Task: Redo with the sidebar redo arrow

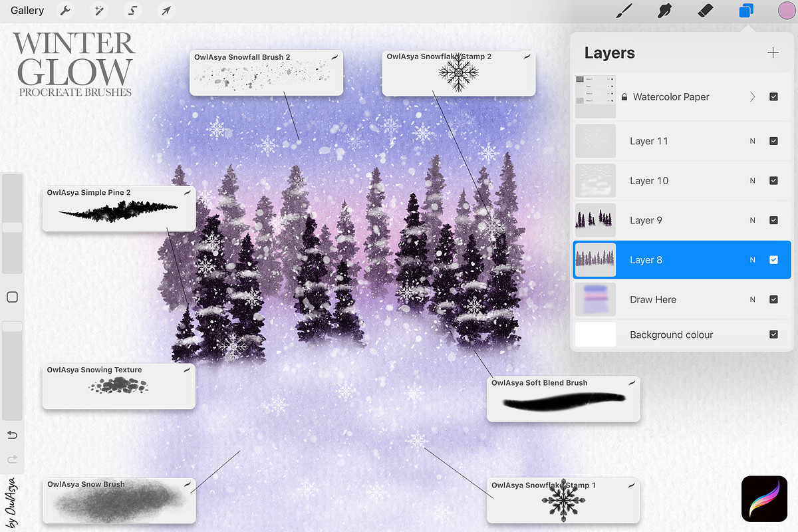Action: point(12,459)
